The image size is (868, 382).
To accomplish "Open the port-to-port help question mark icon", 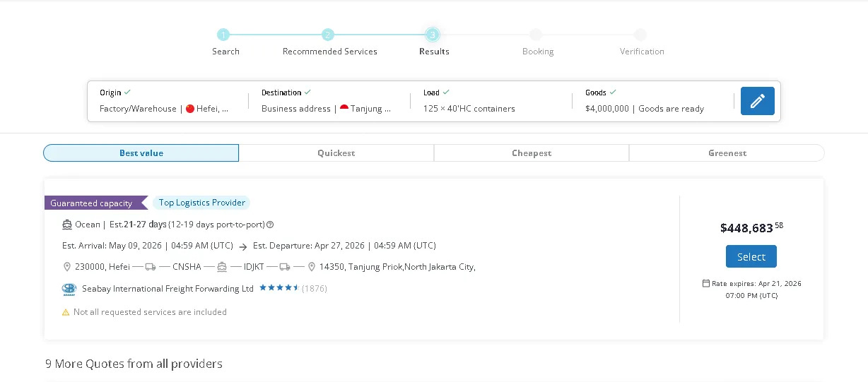I will (x=270, y=225).
